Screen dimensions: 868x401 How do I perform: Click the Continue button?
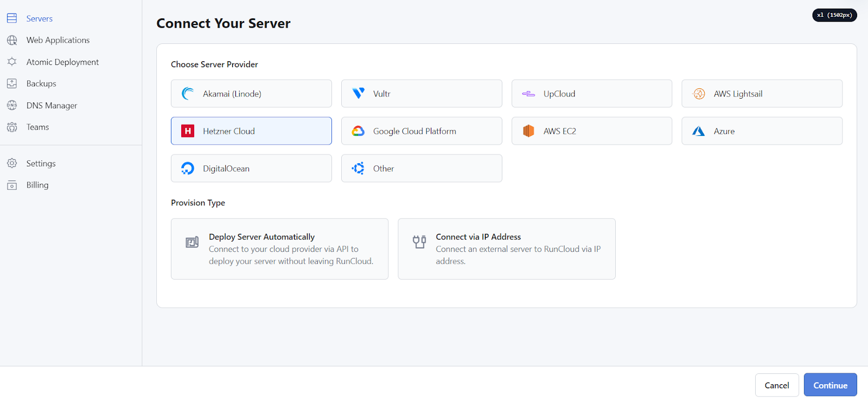coord(830,385)
